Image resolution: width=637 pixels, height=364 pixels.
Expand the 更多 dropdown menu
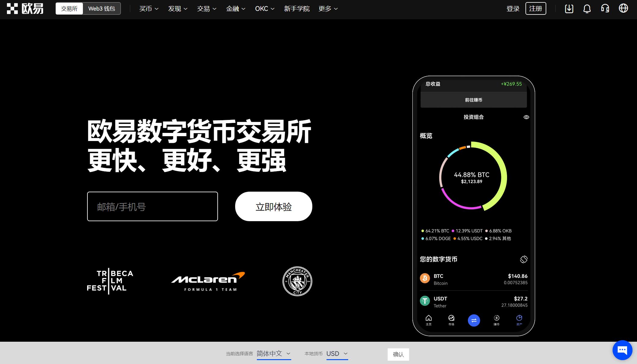point(328,9)
